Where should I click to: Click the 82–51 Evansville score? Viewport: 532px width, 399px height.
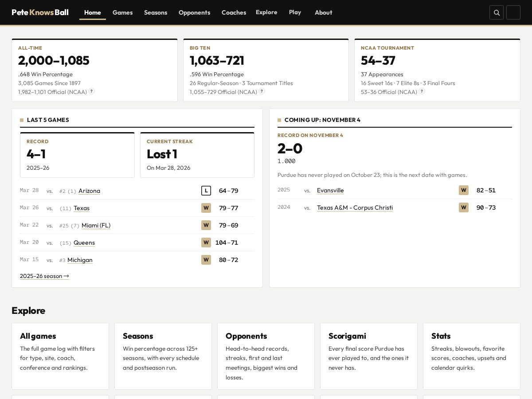coord(486,190)
